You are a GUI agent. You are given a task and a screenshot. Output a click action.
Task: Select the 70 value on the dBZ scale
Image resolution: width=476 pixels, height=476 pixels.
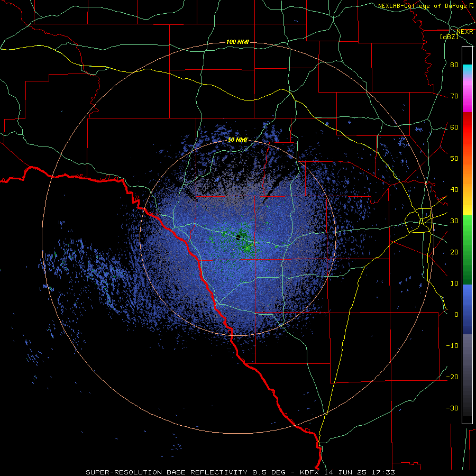pos(454,96)
